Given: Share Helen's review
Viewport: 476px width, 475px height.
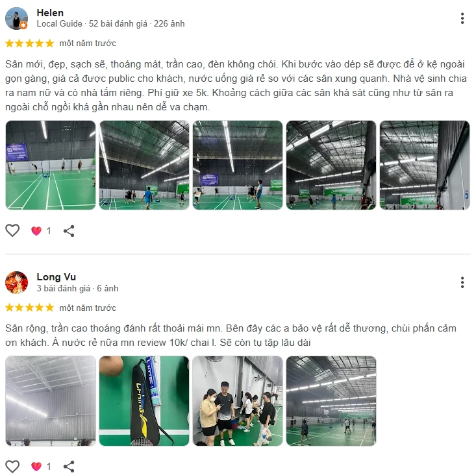Looking at the screenshot, I should 69,231.
